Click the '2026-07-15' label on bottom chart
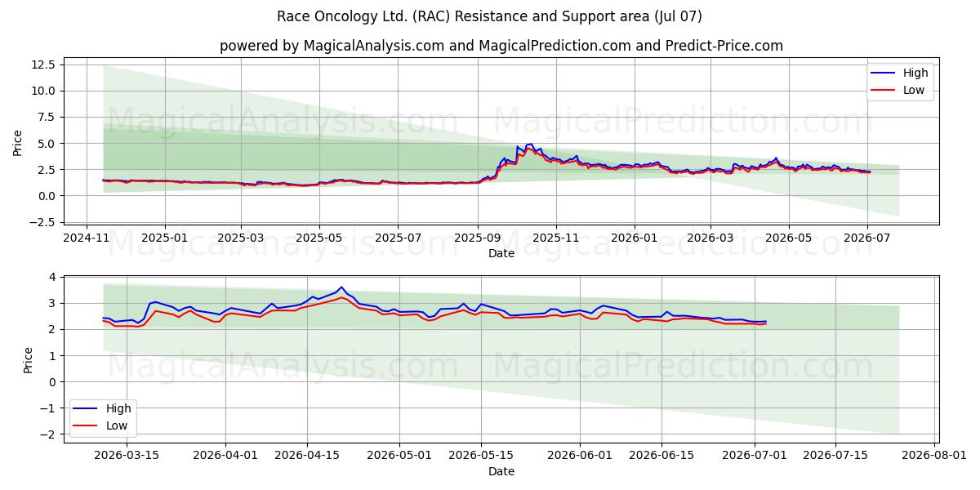This screenshot has height=490, width=980. coord(835,457)
